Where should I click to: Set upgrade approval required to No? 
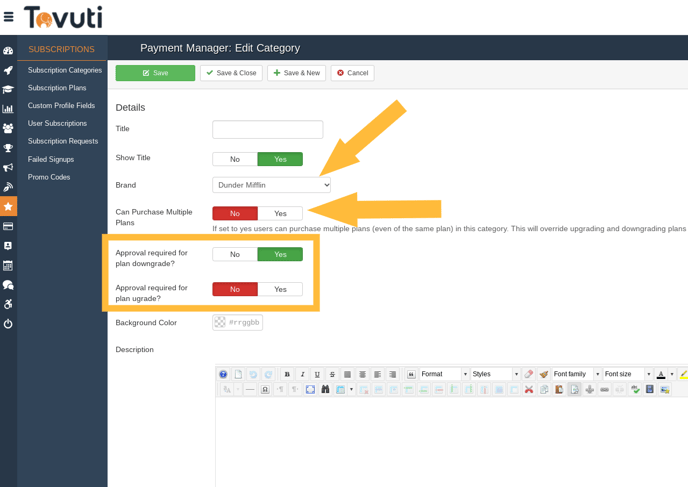tap(235, 289)
